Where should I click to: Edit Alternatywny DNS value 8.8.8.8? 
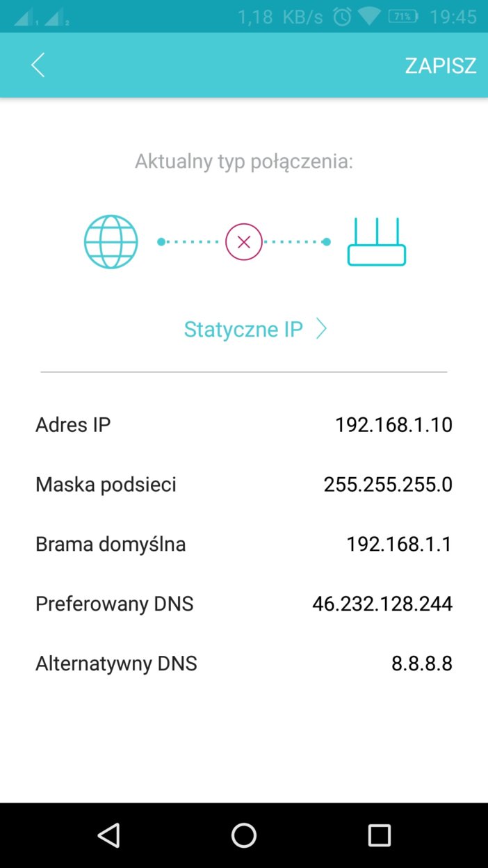[x=422, y=664]
